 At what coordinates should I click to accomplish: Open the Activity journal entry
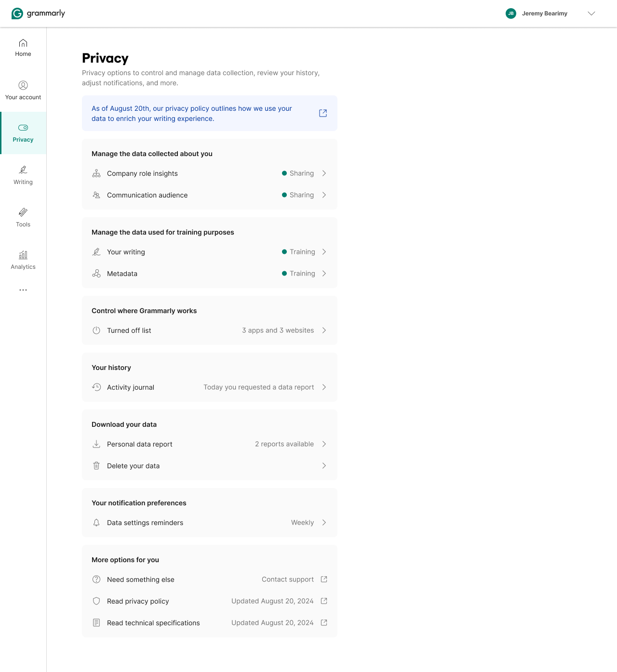(209, 387)
